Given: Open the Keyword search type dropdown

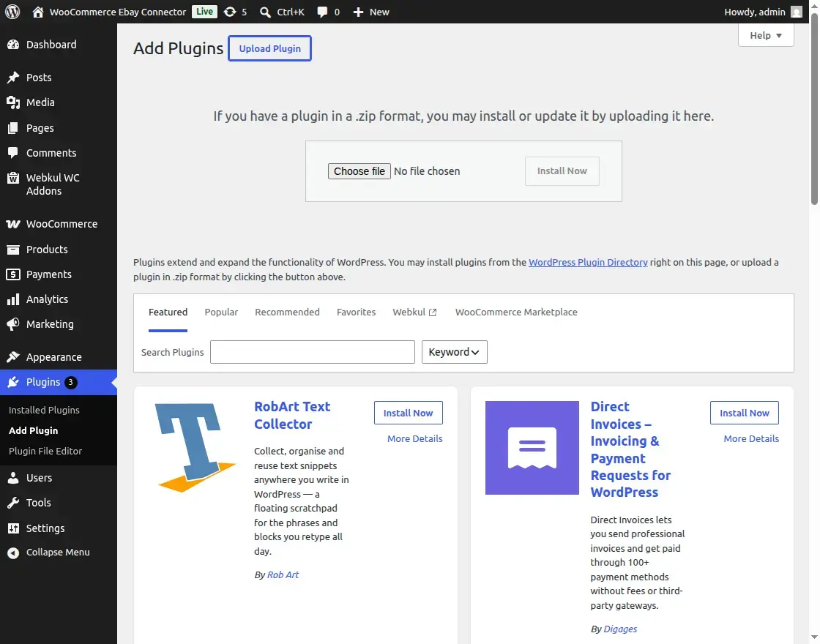Looking at the screenshot, I should click(x=454, y=352).
